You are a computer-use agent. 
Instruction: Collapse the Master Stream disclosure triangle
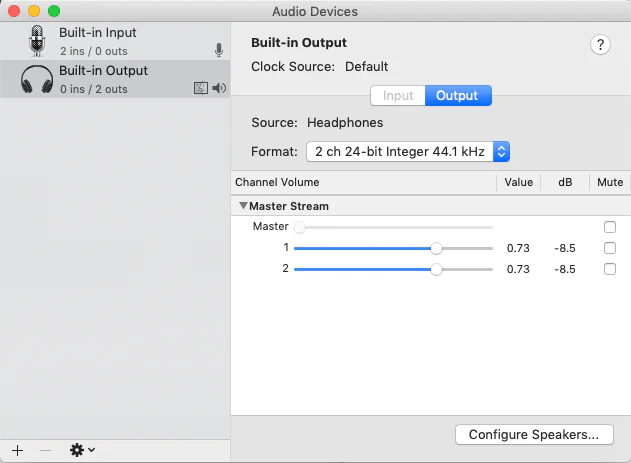coord(242,206)
